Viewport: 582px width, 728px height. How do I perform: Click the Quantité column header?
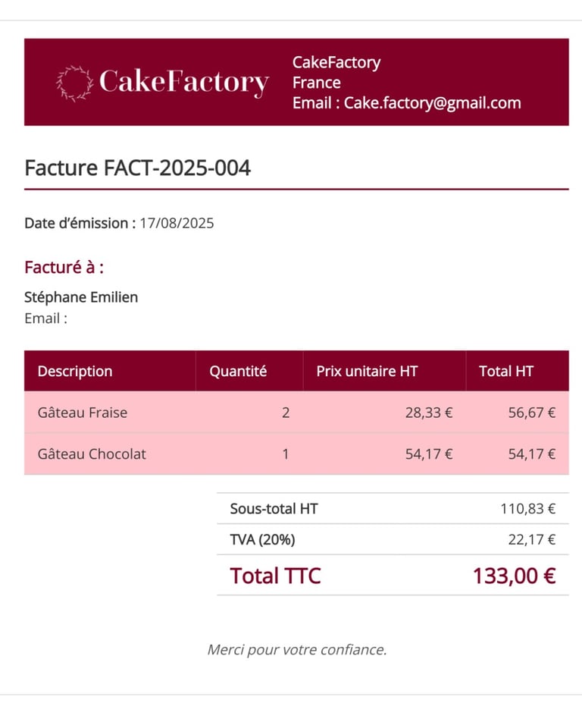coord(238,371)
